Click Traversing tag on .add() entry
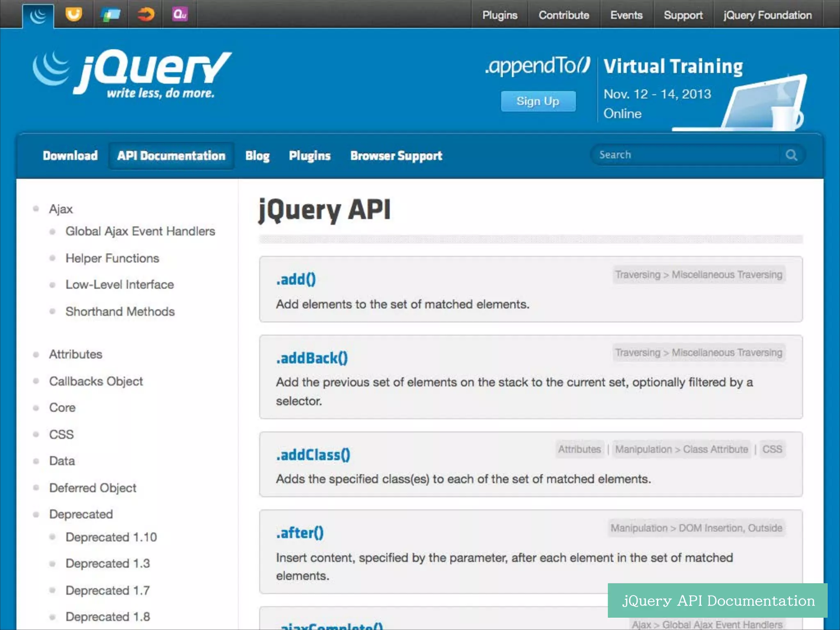840x630 pixels. tap(638, 275)
